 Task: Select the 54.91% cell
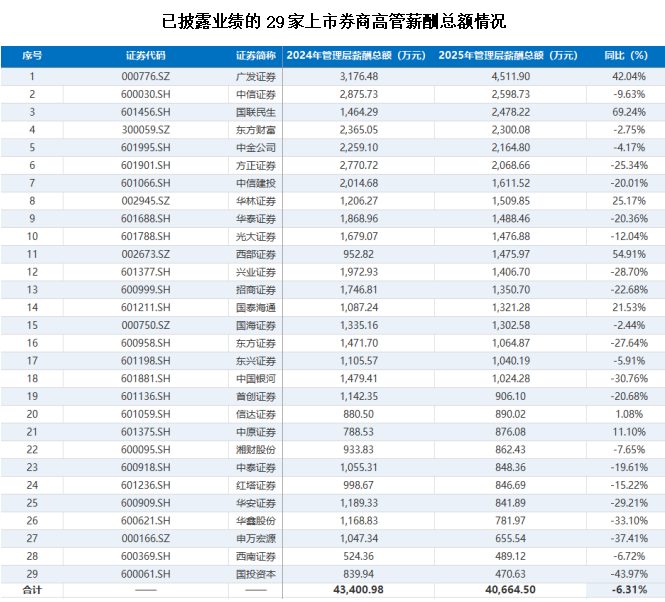click(629, 255)
